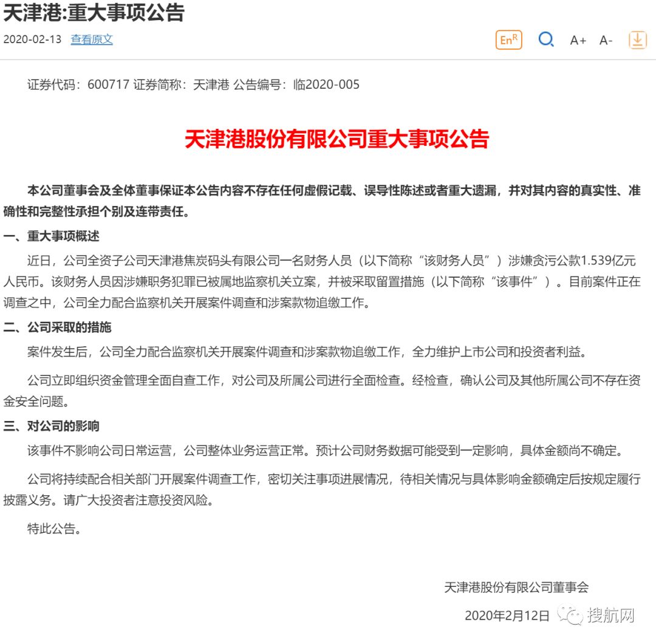Click the text 特此公告。
656x644 pixels.
(54, 529)
